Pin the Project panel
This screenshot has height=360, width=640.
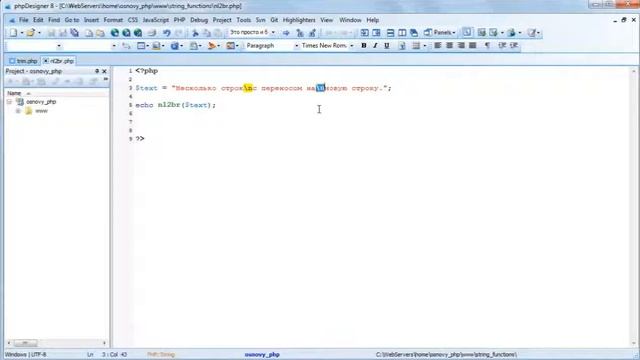tap(97, 71)
